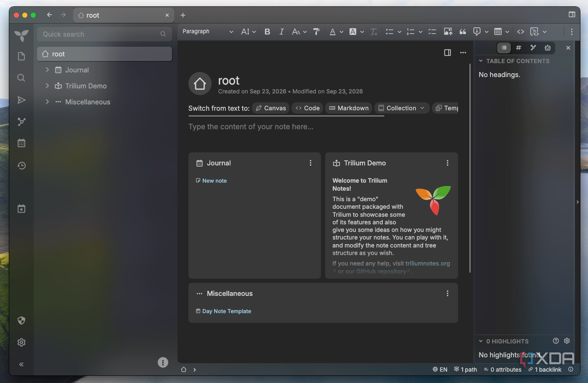Open the Collection note type dropdown
Screen dimensions: 588x383
402,108
